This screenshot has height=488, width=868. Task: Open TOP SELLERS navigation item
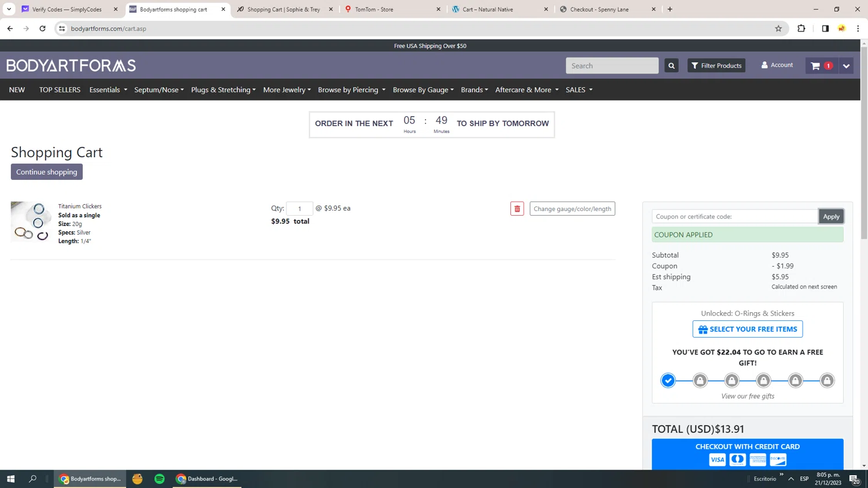pyautogui.click(x=60, y=90)
